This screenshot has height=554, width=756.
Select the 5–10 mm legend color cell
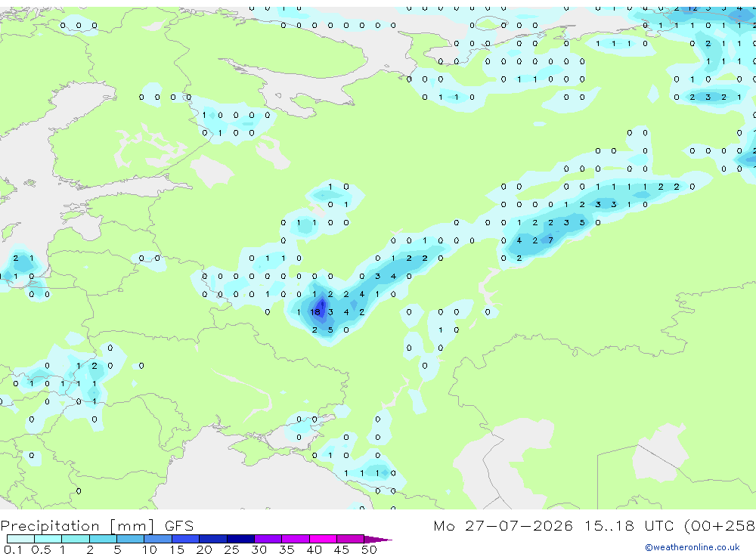click(x=131, y=539)
